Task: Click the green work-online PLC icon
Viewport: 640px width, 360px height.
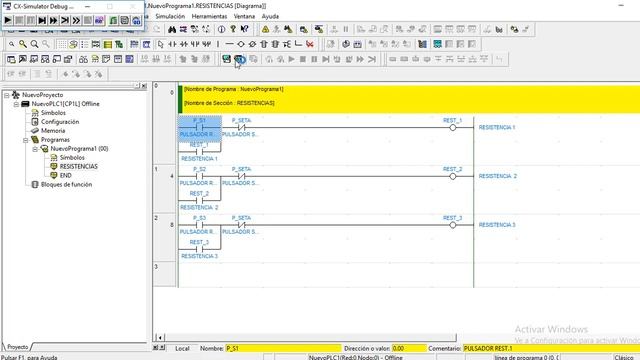Action: coord(227,59)
